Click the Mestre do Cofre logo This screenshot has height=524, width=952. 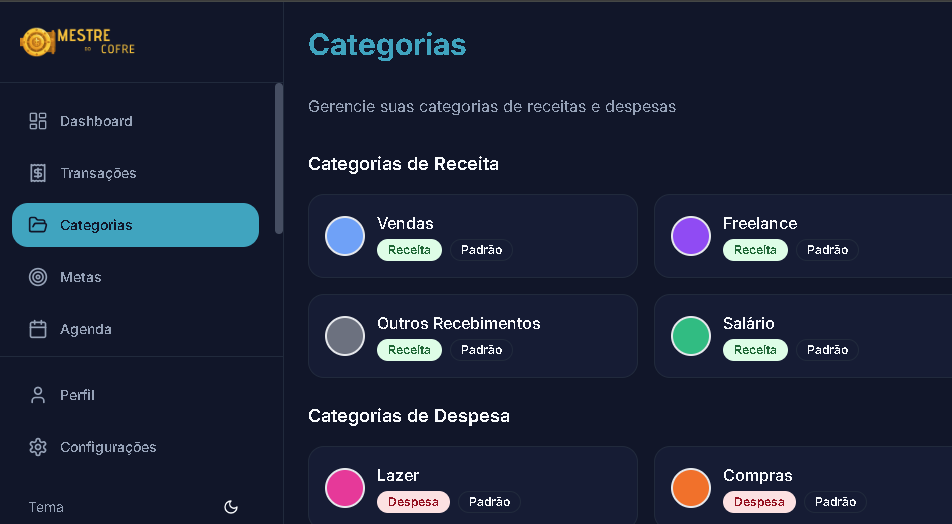coord(77,41)
